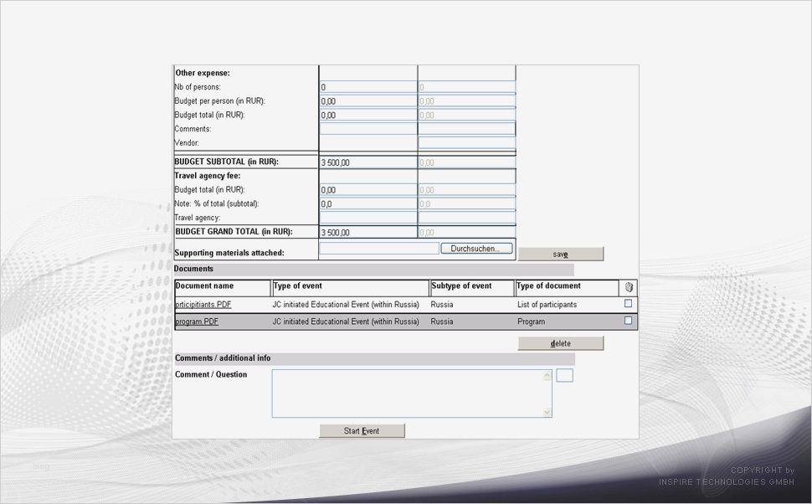Click the Document name column header
The height and width of the screenshot is (504, 812).
click(223, 287)
